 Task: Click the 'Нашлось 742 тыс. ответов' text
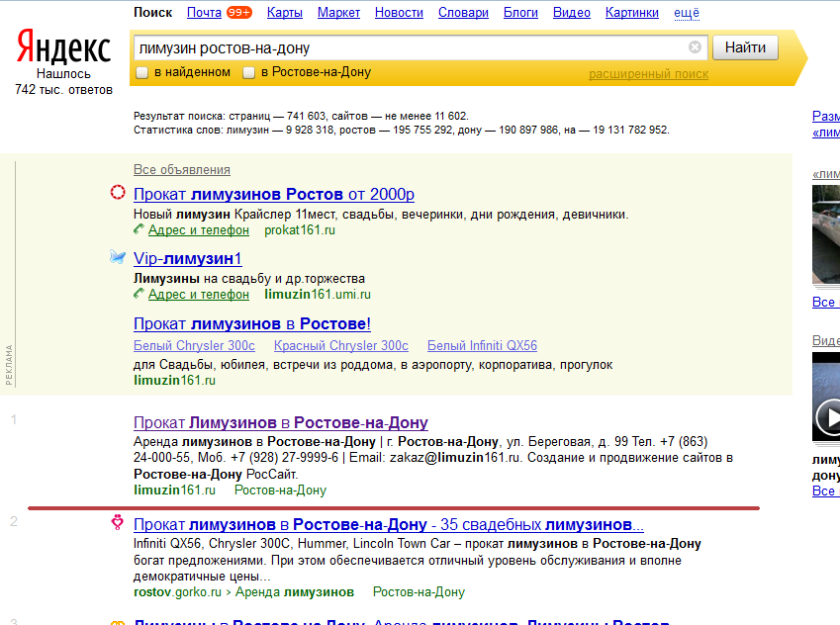click(x=63, y=81)
